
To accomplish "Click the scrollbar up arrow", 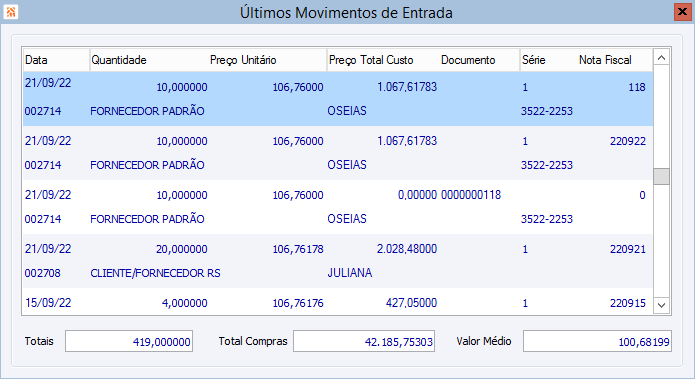I will 661,58.
